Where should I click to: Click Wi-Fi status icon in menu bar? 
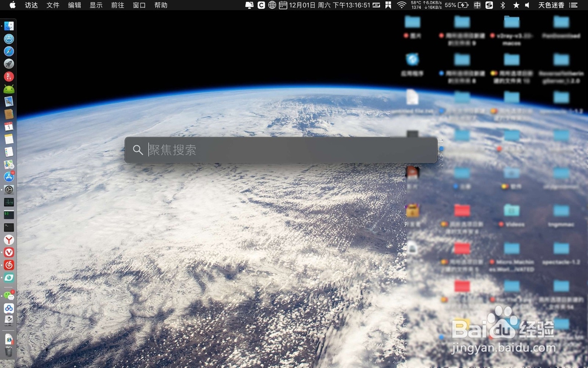402,5
